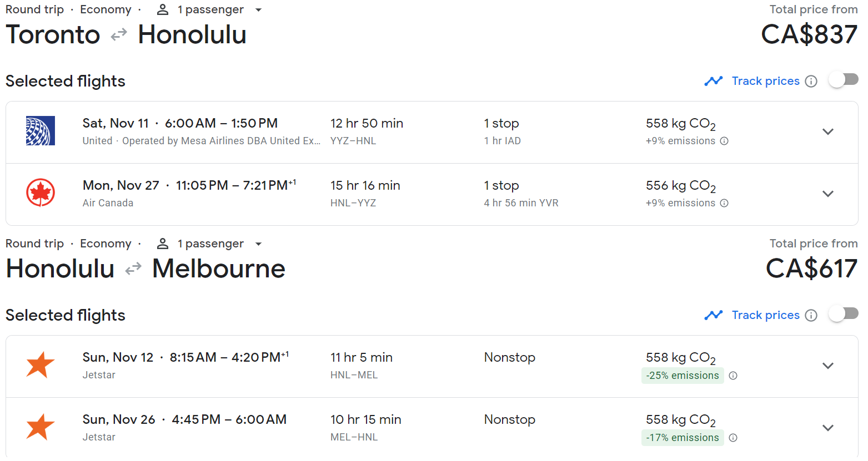Click the Jetstar star logo for Nov 12 flight
This screenshot has height=461, width=868.
point(41,365)
